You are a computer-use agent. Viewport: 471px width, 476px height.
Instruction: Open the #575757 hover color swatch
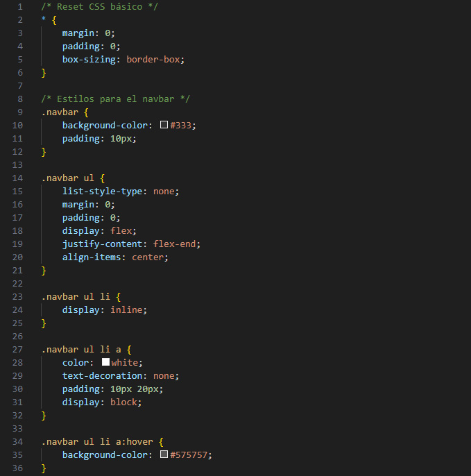[164, 455]
